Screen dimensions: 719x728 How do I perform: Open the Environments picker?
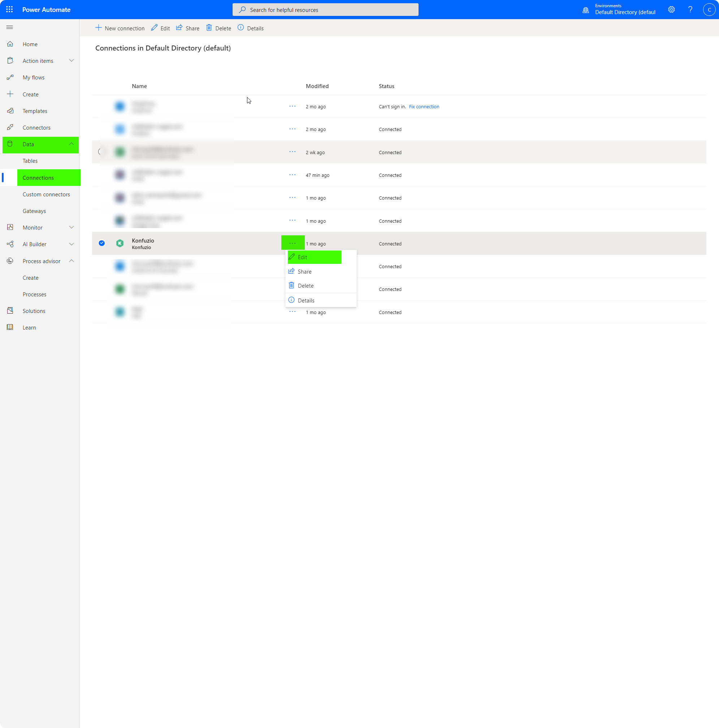coord(619,9)
